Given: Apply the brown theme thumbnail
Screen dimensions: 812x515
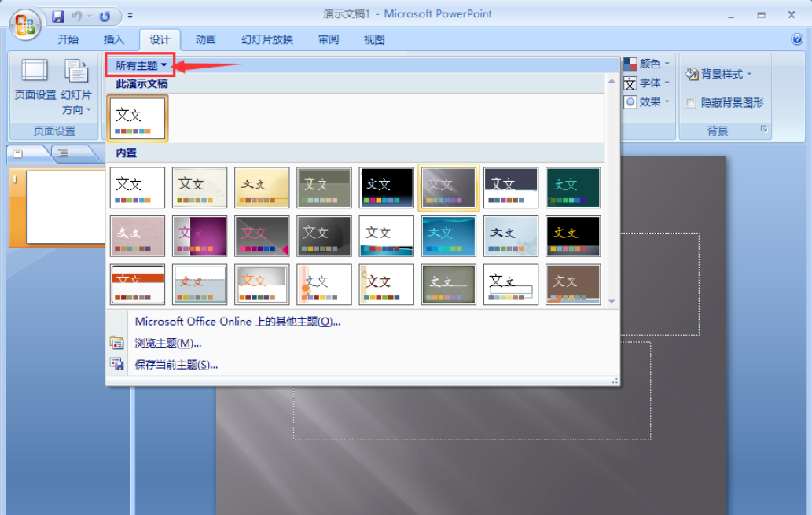Looking at the screenshot, I should click(x=573, y=285).
